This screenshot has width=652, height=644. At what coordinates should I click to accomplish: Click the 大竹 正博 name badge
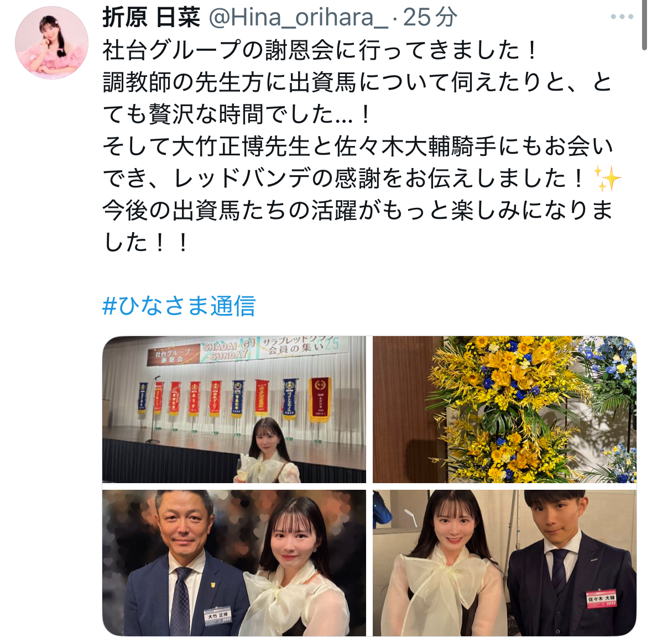pos(217,616)
